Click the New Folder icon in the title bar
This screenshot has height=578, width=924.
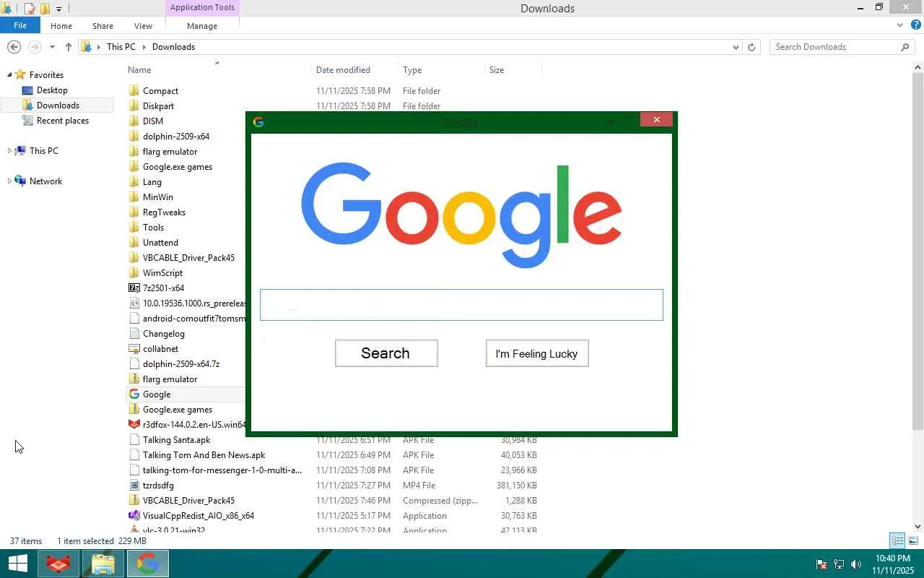tap(45, 9)
